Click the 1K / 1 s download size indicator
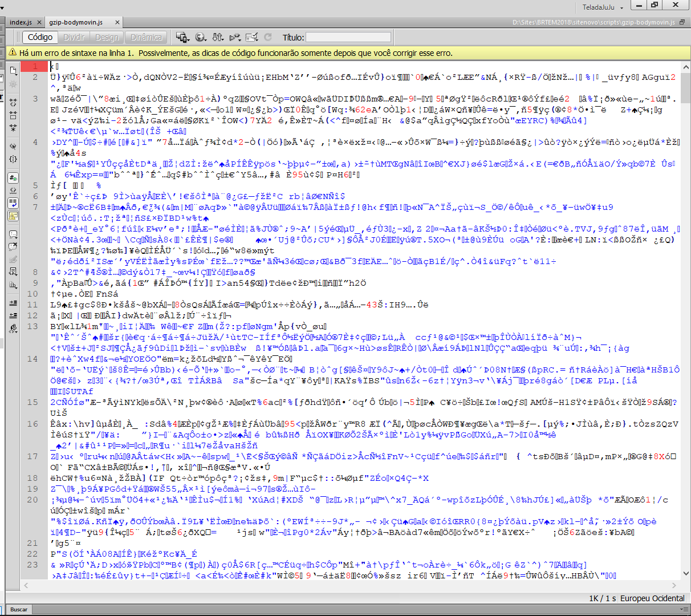 (x=603, y=598)
